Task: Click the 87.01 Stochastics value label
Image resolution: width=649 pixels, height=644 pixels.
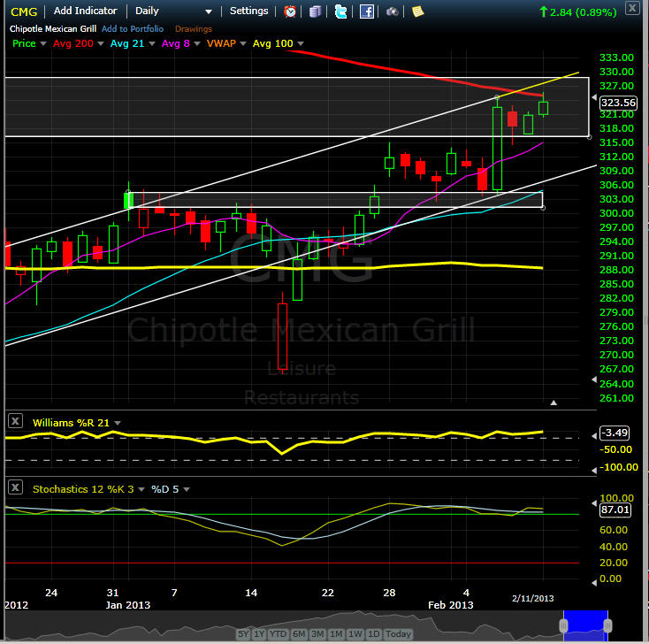Action: (x=615, y=510)
